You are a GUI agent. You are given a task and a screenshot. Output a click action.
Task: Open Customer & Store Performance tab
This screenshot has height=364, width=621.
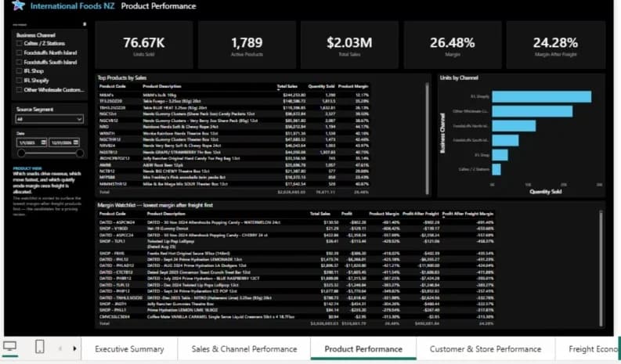coord(486,349)
